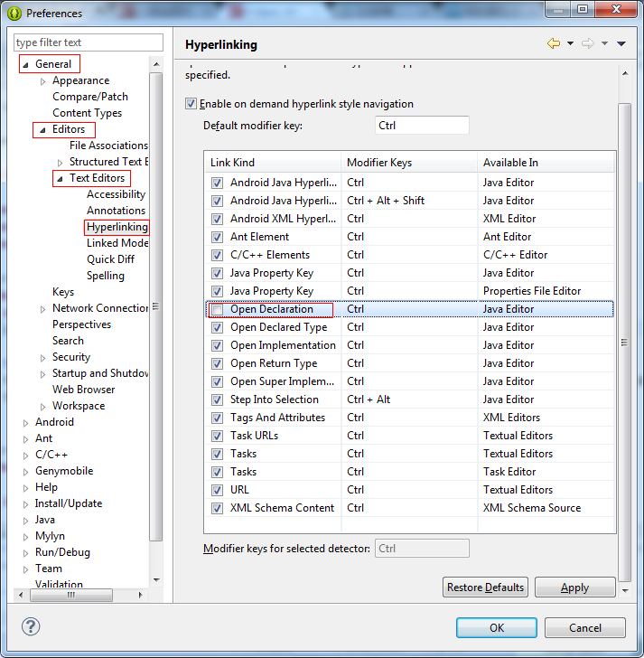This screenshot has height=658, width=644.
Task: Open the Hyperlinking page view menu
Action: click(x=621, y=43)
